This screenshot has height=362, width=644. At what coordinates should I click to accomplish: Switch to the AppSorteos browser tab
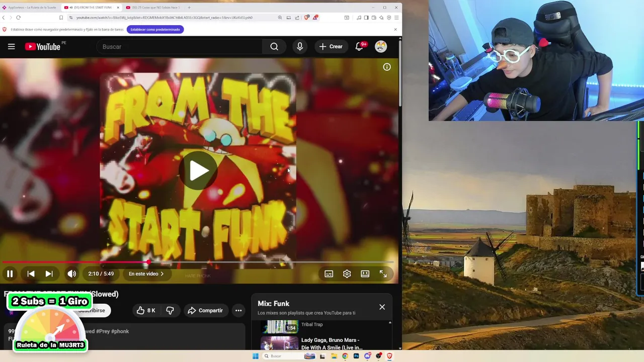pos(30,8)
